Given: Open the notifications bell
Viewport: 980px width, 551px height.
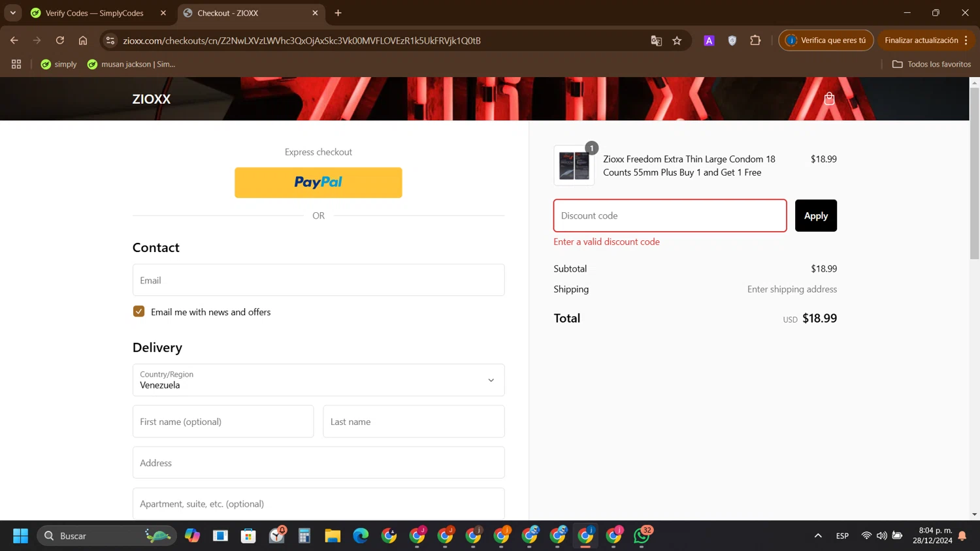Looking at the screenshot, I should [x=962, y=536].
